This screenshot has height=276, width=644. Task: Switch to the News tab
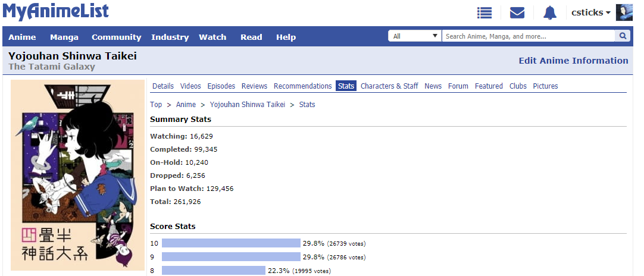click(433, 86)
